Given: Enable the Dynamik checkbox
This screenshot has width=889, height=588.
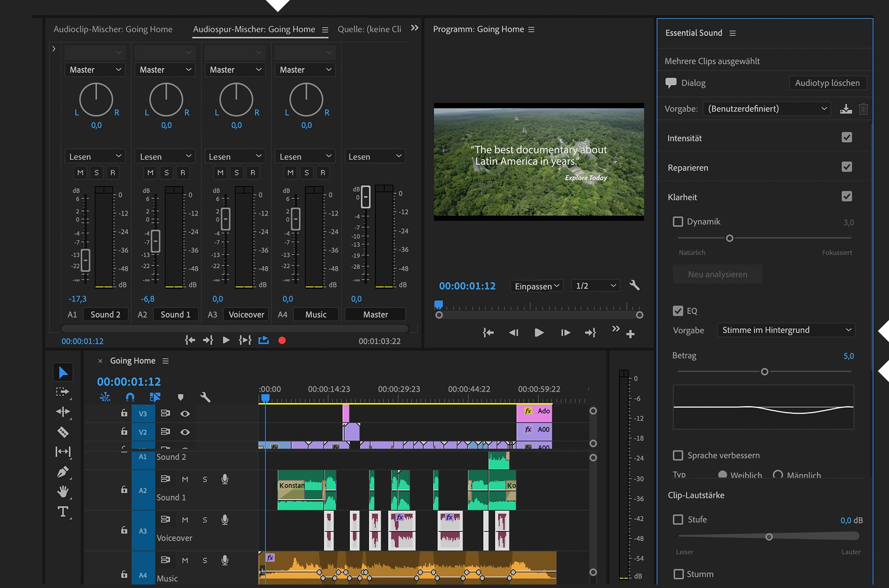Looking at the screenshot, I should click(x=678, y=222).
